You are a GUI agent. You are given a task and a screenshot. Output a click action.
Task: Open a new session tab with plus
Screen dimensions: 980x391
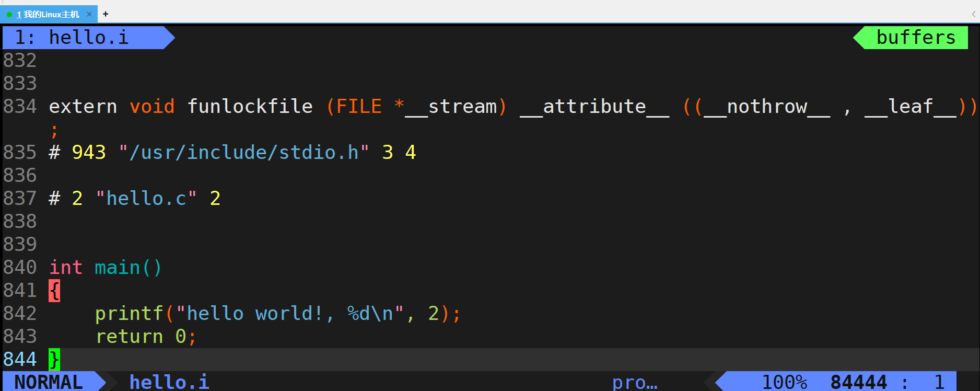[106, 14]
